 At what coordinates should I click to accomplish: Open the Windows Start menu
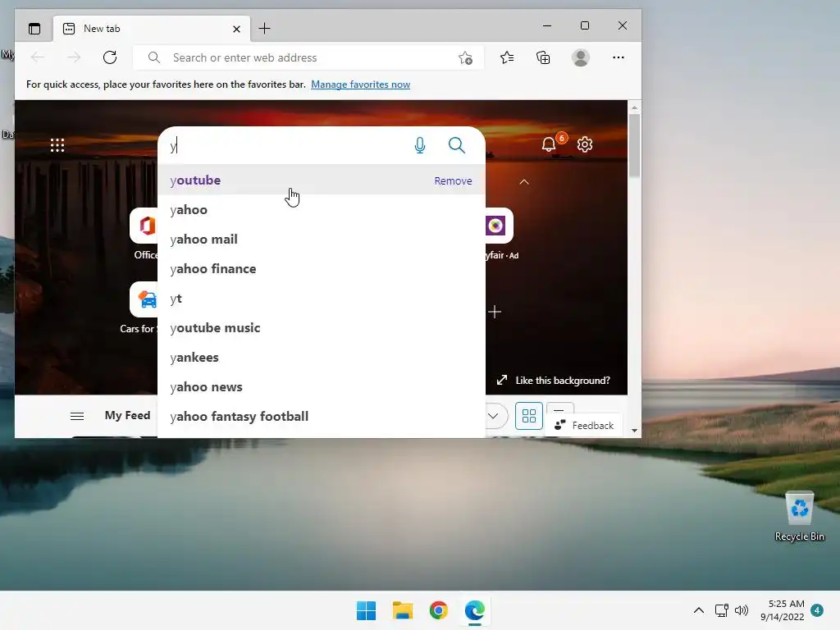coord(367,610)
